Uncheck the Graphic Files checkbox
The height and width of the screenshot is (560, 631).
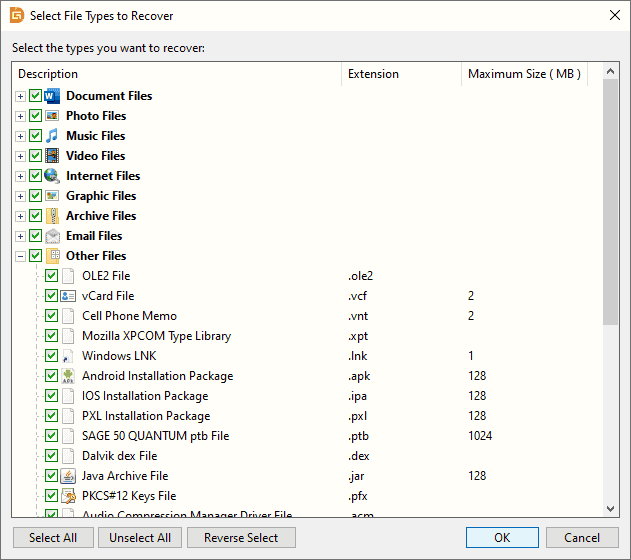pyautogui.click(x=36, y=196)
